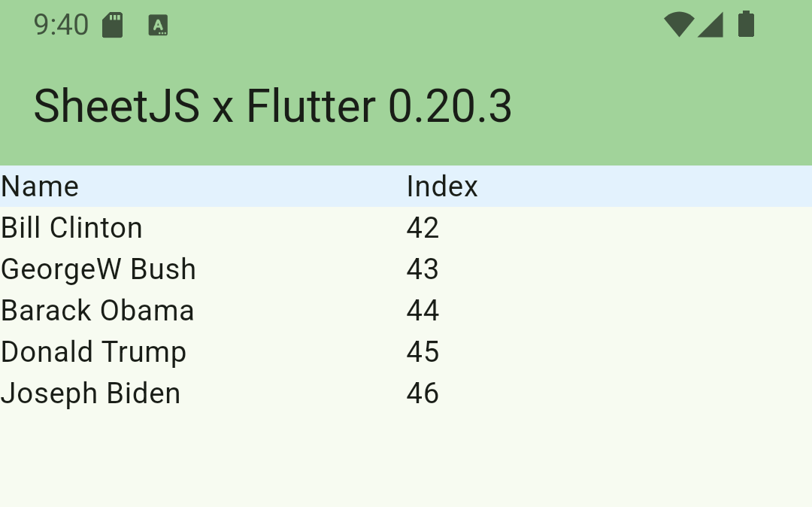Screen dimensions: 812x507
Task: Click version number 0.20.3 in the title
Action: (450, 106)
